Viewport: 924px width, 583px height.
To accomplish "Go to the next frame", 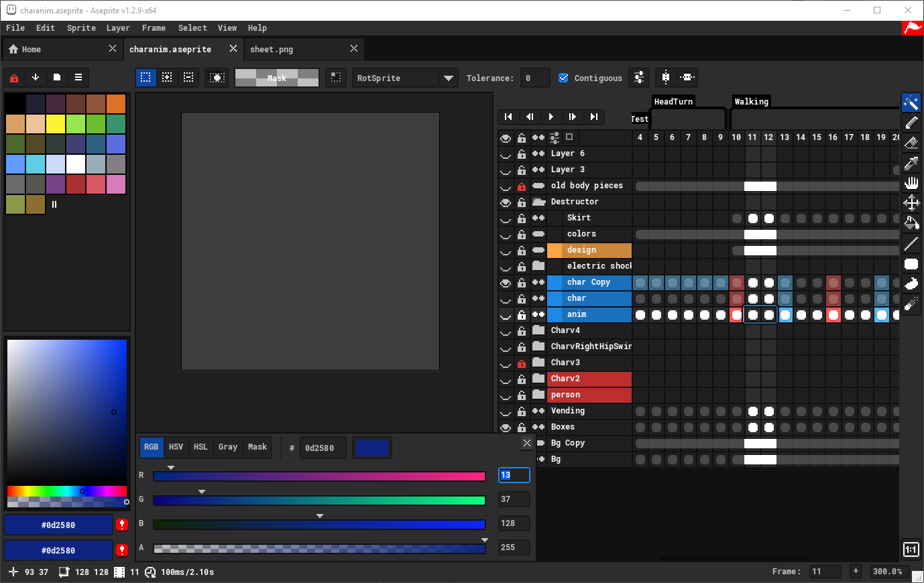I will pos(573,117).
